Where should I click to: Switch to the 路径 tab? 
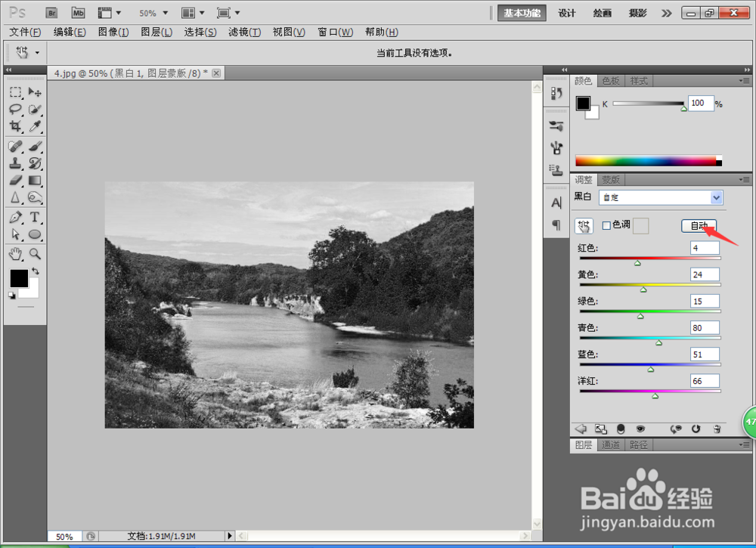tap(639, 444)
